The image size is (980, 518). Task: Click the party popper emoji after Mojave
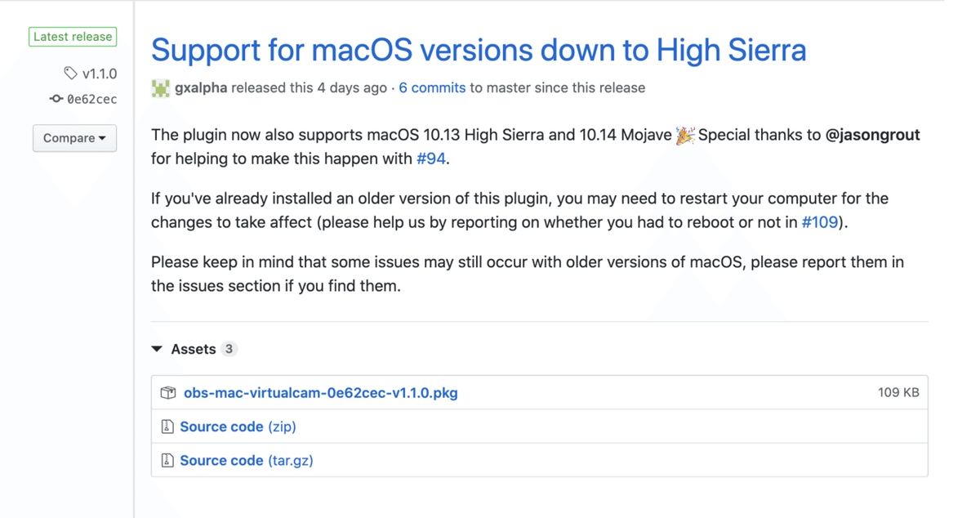pyautogui.click(x=684, y=136)
